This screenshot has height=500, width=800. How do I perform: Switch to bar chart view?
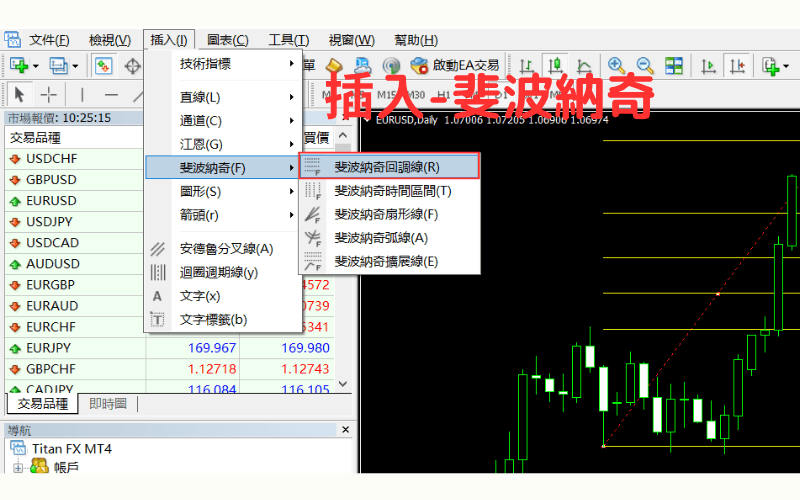(527, 66)
